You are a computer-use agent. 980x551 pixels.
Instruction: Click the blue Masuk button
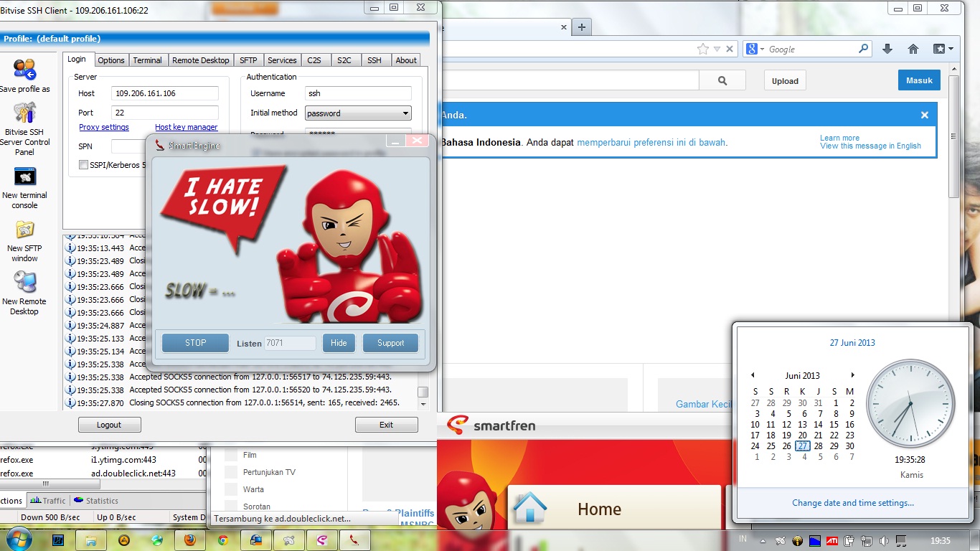[919, 80]
